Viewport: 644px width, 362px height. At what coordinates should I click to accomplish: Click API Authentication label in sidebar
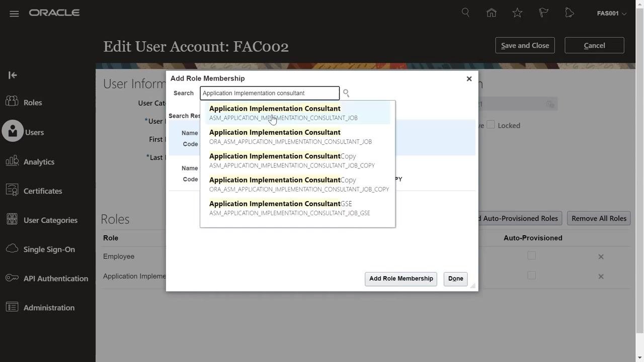click(x=56, y=279)
